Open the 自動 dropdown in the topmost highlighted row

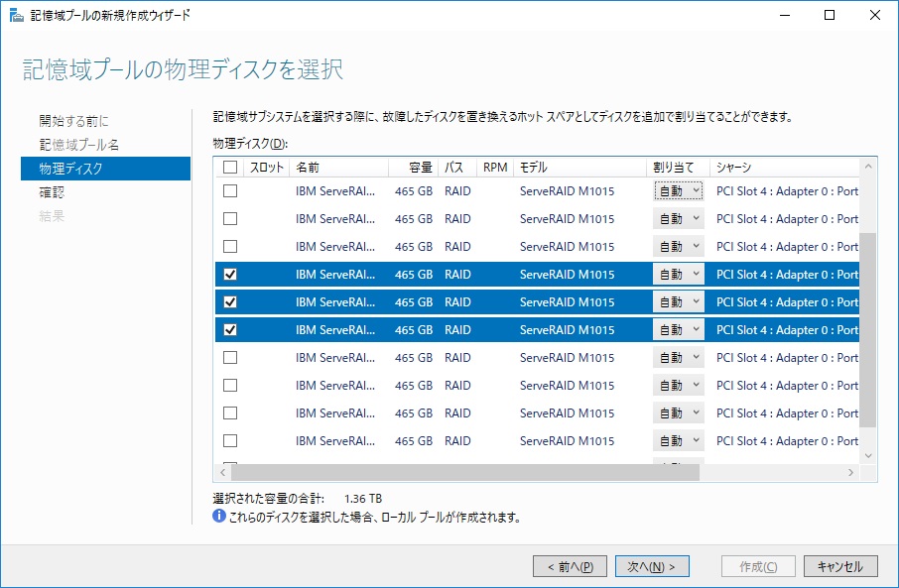point(679,274)
